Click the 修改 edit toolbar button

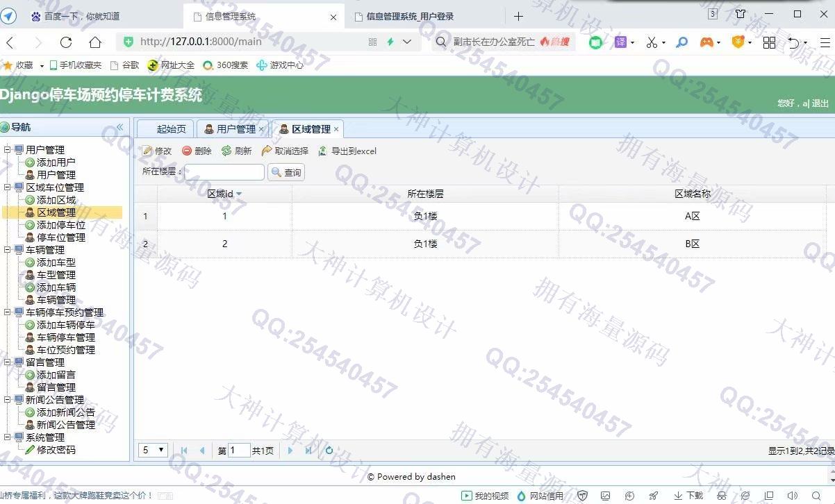157,151
